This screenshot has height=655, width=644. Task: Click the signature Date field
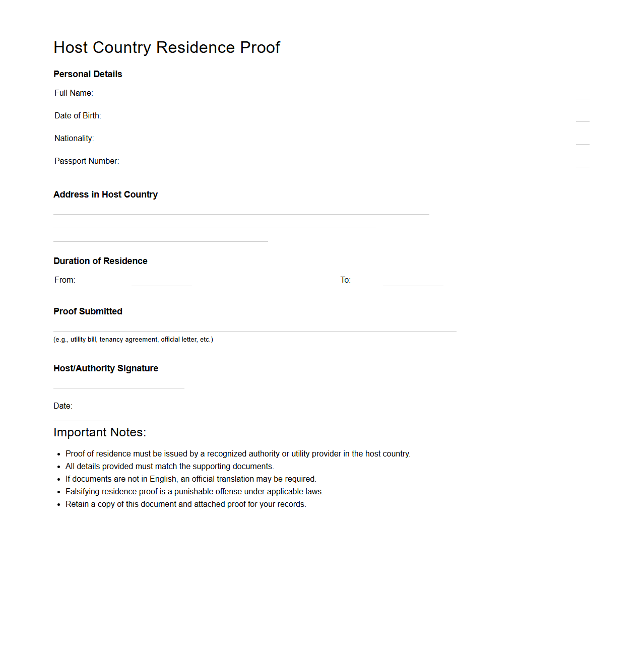(x=83, y=416)
